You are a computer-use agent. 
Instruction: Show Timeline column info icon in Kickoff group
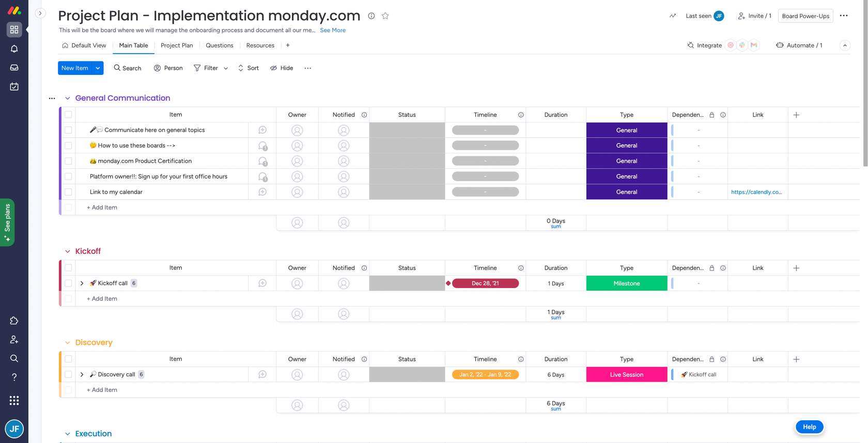521,268
